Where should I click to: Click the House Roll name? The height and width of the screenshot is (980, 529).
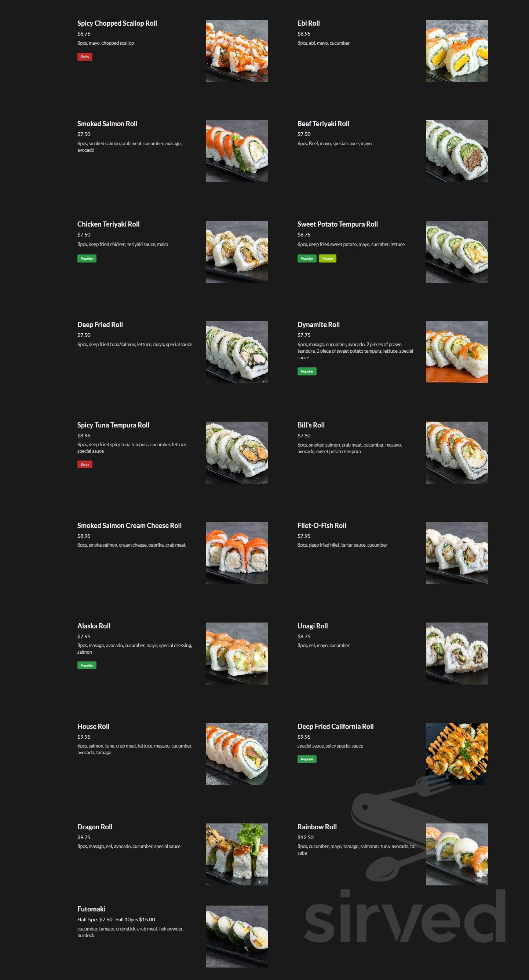tap(93, 726)
